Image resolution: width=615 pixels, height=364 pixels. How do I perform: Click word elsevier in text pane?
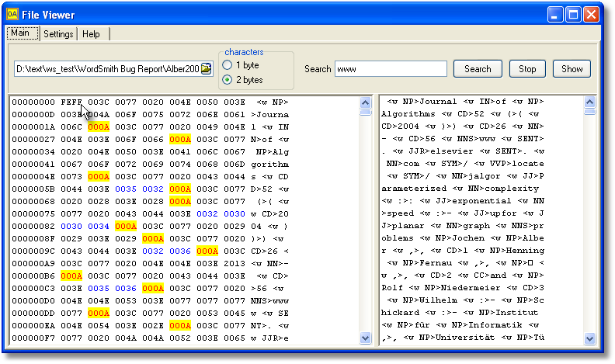(452, 151)
